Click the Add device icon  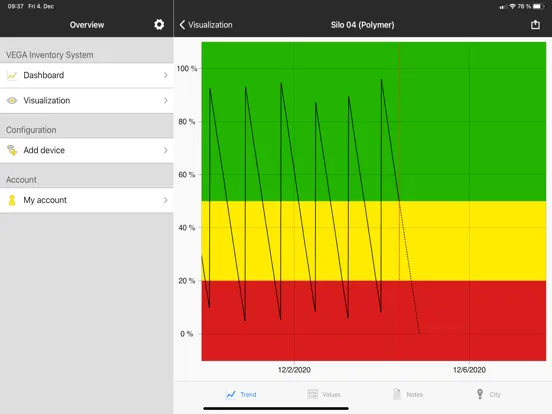click(x=12, y=150)
